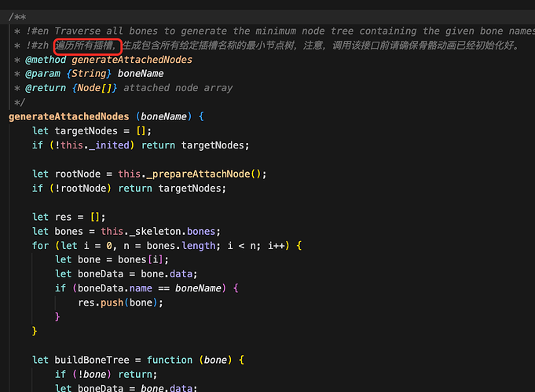Click 'let targetNodes = [];' line
The image size is (535, 392).
(x=91, y=131)
